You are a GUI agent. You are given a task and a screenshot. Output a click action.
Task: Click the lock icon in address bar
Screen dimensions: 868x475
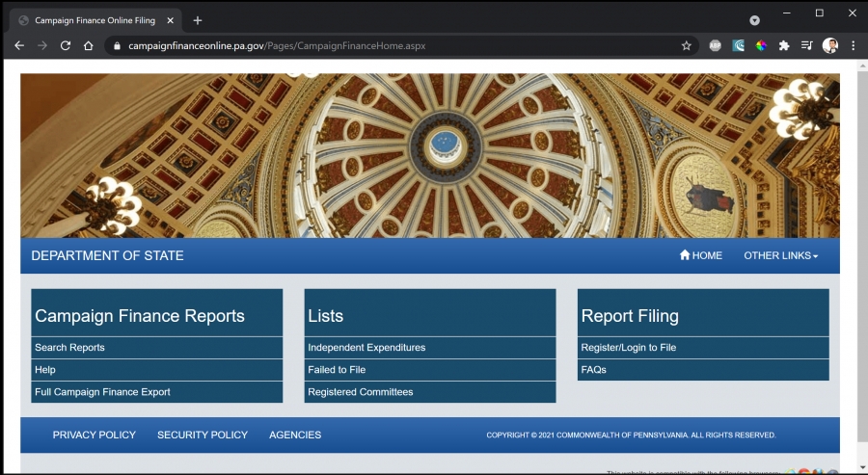pos(117,46)
